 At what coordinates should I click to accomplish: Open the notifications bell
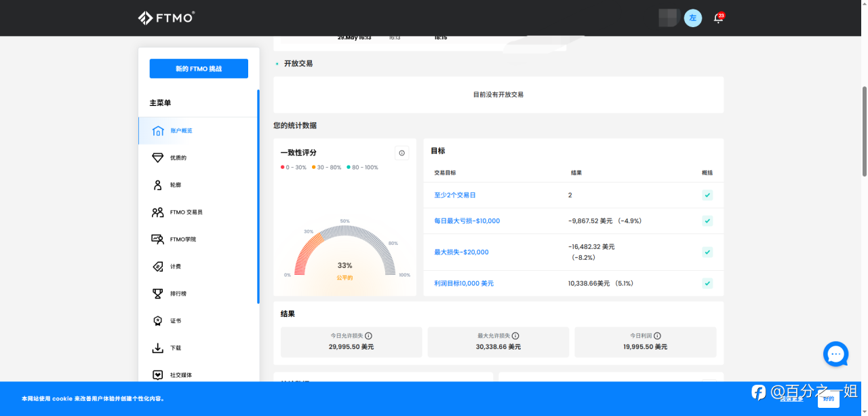point(718,18)
